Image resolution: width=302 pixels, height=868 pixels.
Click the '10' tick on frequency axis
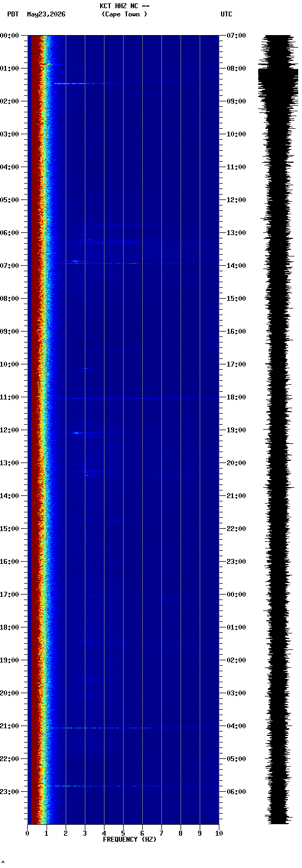[219, 833]
